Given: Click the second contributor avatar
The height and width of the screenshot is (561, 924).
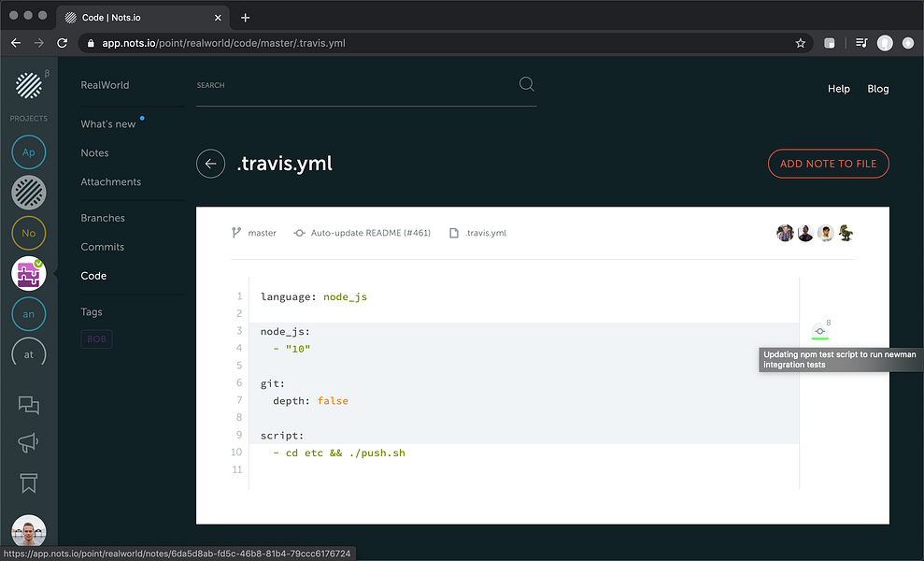Looking at the screenshot, I should [x=805, y=233].
